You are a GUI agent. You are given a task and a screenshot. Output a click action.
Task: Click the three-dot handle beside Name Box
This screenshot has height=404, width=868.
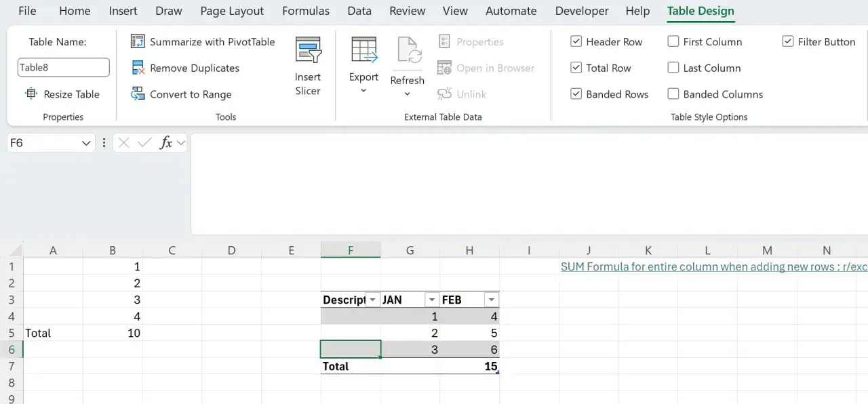tap(104, 143)
